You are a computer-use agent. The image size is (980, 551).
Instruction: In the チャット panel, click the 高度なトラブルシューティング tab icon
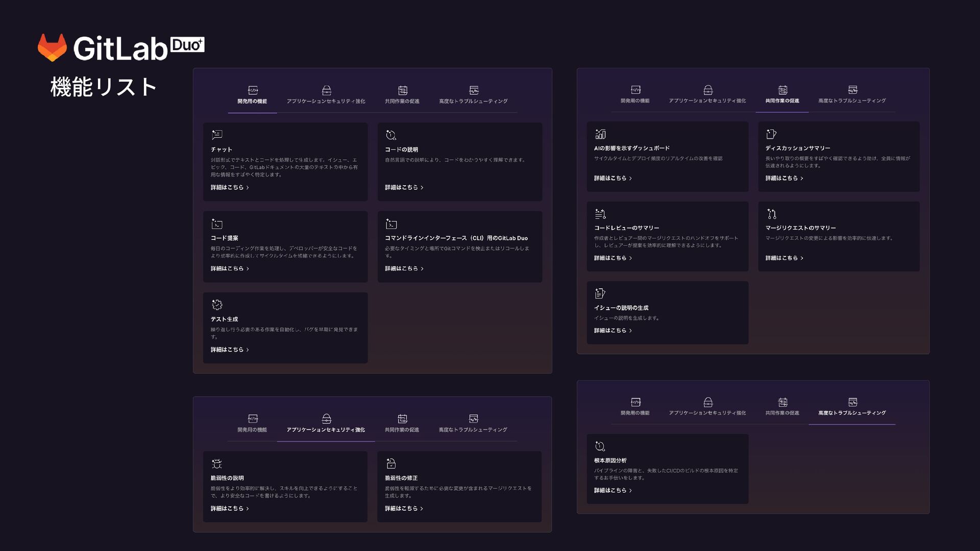coord(474,90)
